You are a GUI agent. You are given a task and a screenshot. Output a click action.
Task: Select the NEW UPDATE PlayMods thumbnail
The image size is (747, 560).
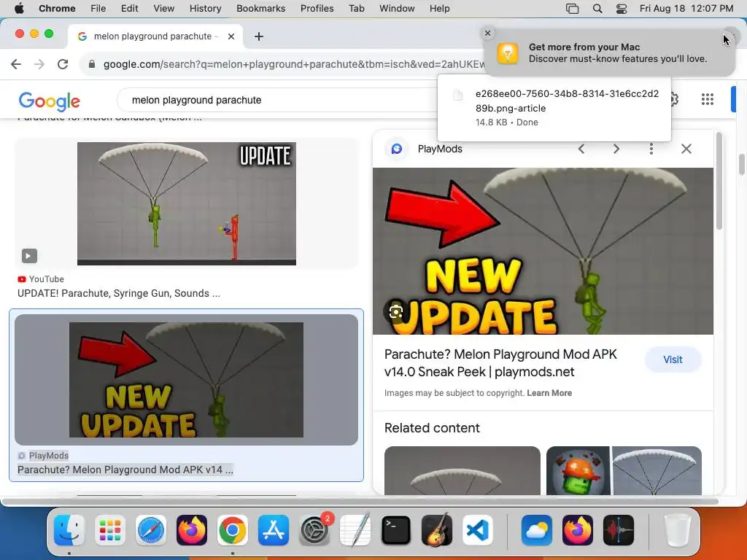[x=186, y=379]
